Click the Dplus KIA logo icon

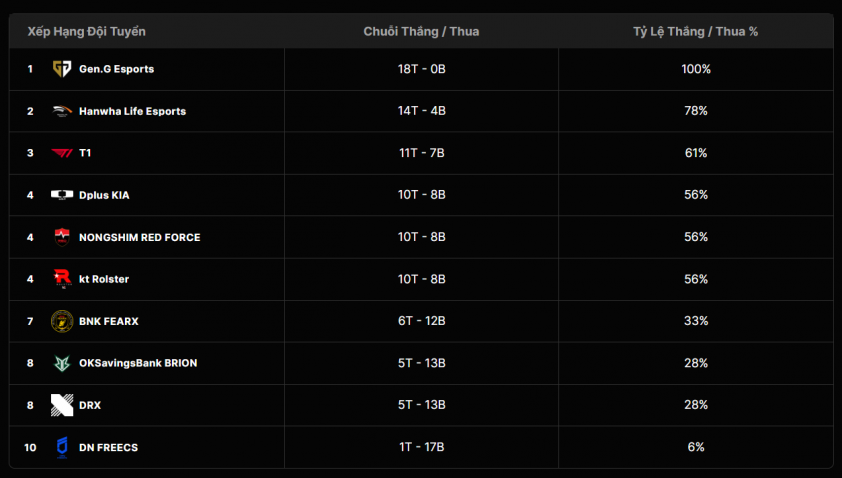click(x=62, y=195)
